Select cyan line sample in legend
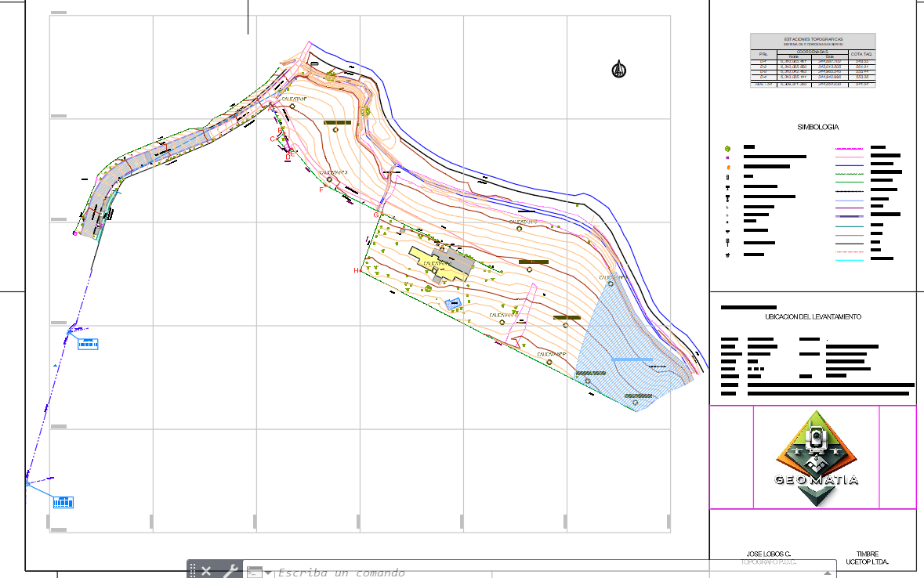This screenshot has width=924, height=578. coord(850,260)
